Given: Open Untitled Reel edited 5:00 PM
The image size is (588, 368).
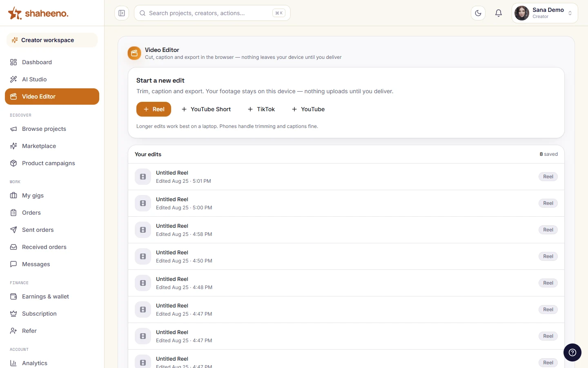Looking at the screenshot, I should click(346, 203).
